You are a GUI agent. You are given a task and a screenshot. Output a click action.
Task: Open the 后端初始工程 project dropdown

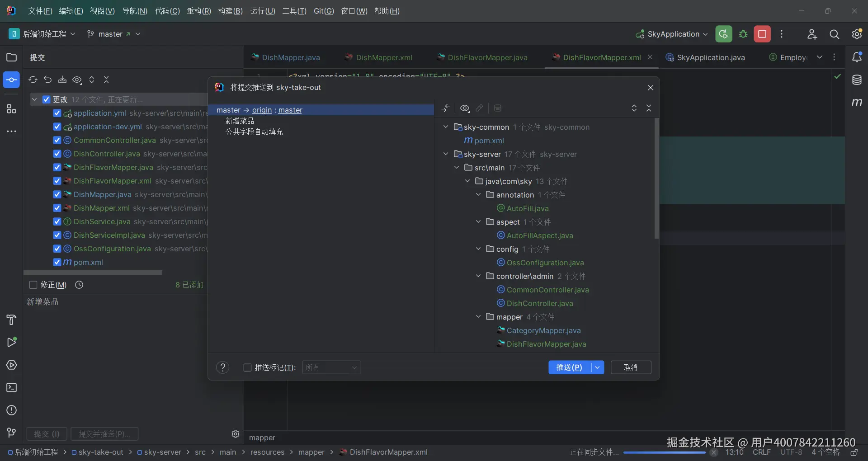click(42, 34)
